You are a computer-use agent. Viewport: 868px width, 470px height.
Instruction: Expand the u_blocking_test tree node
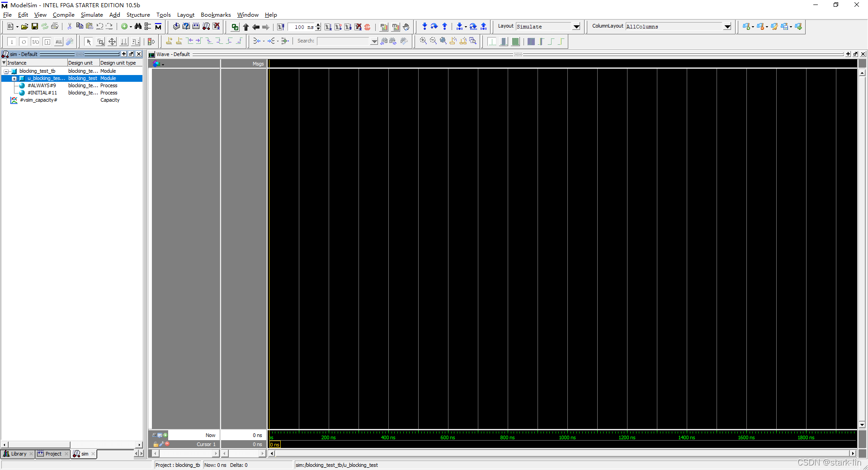coord(14,79)
